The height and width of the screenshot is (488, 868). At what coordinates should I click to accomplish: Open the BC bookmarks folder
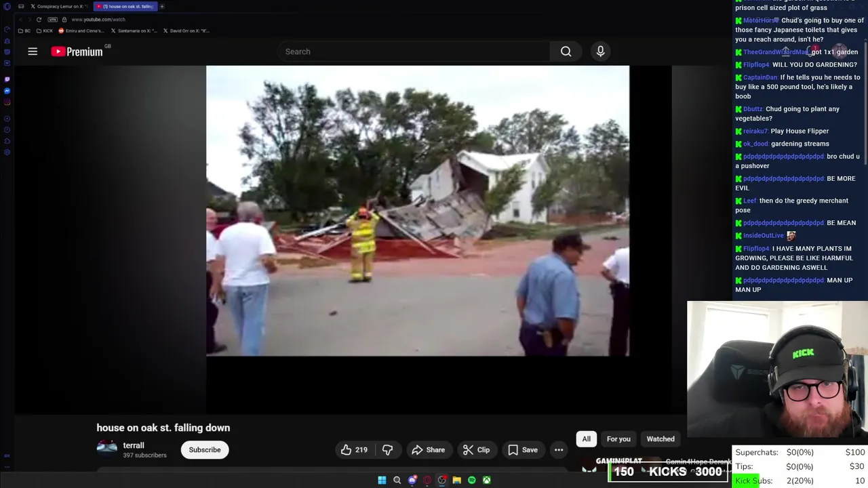[x=24, y=30]
